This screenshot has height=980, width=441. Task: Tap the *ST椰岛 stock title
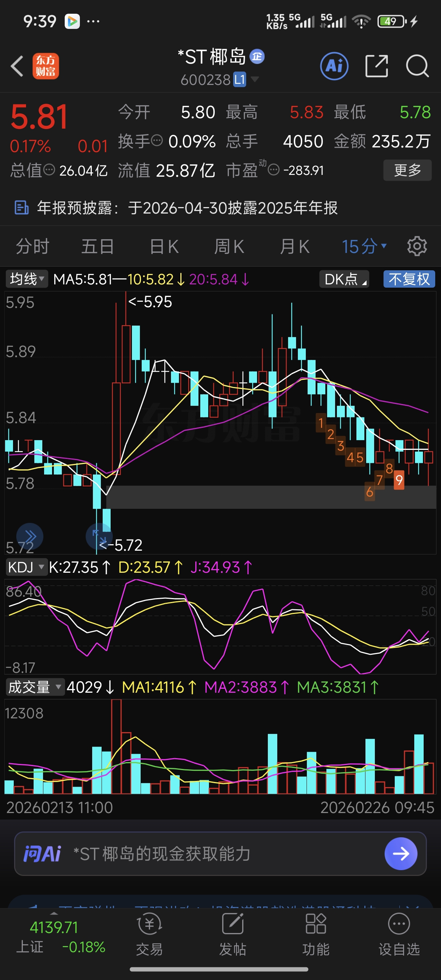pos(211,57)
